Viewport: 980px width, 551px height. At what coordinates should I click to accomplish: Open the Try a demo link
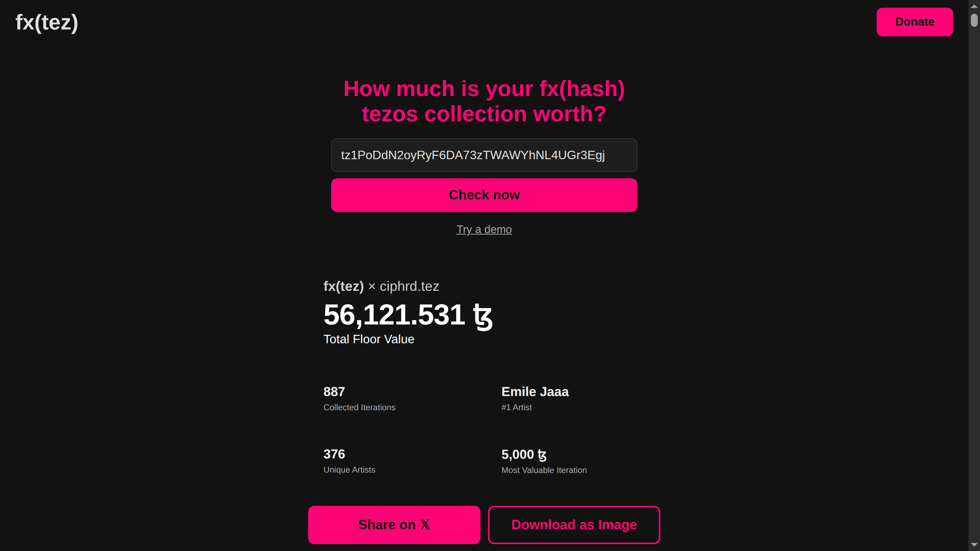484,229
